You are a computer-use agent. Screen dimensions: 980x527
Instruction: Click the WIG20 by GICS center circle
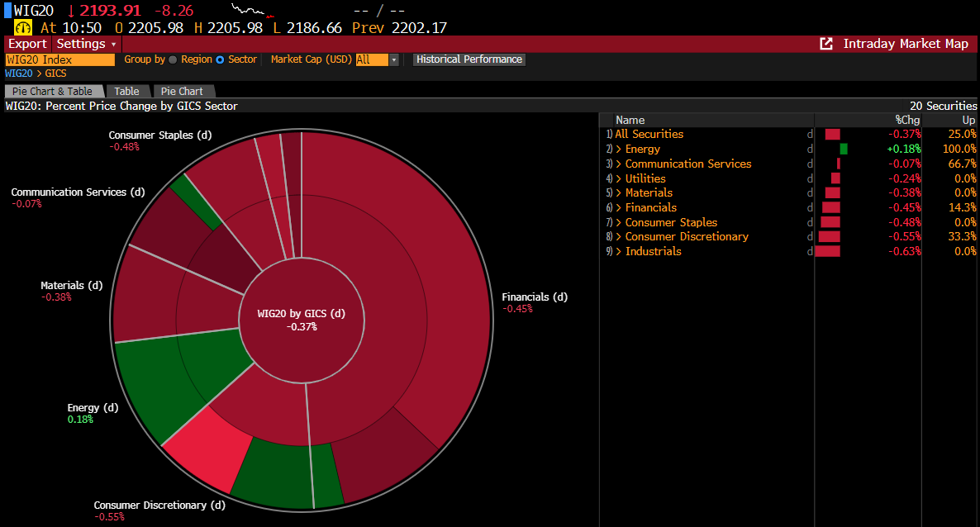pos(302,320)
